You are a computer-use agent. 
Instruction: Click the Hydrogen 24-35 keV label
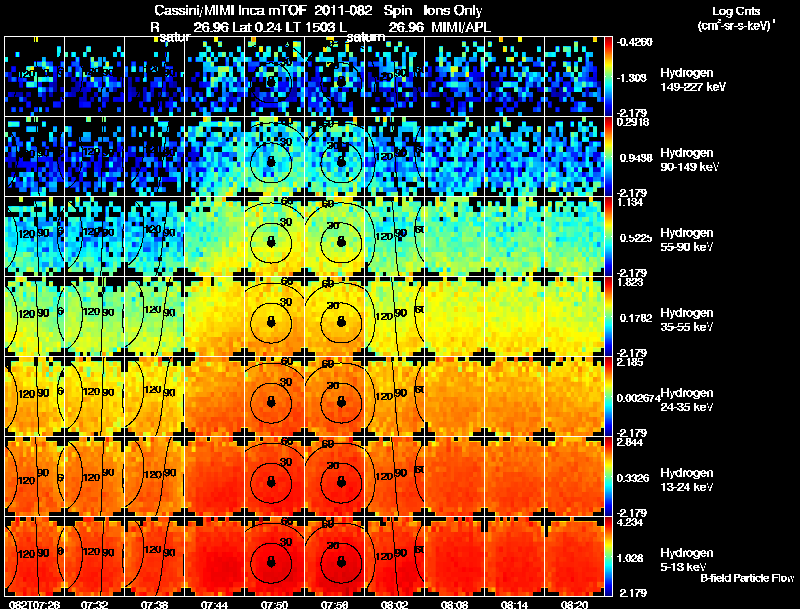pos(687,400)
